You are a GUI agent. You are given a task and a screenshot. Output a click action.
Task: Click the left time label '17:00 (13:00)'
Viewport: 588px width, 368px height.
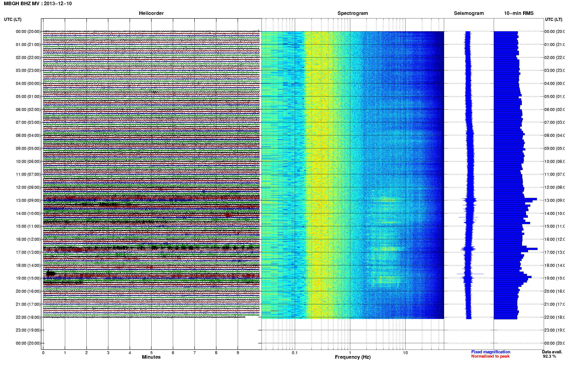tap(28, 252)
